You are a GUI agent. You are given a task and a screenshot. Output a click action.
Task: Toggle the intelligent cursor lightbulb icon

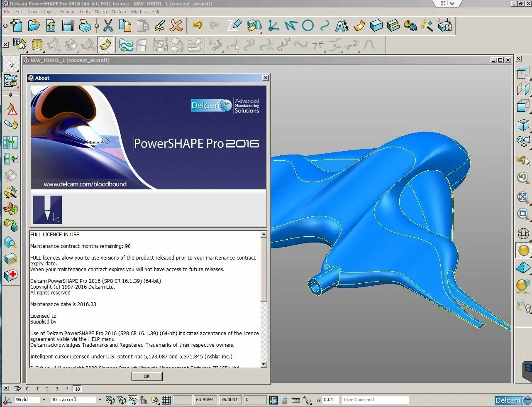(x=155, y=400)
